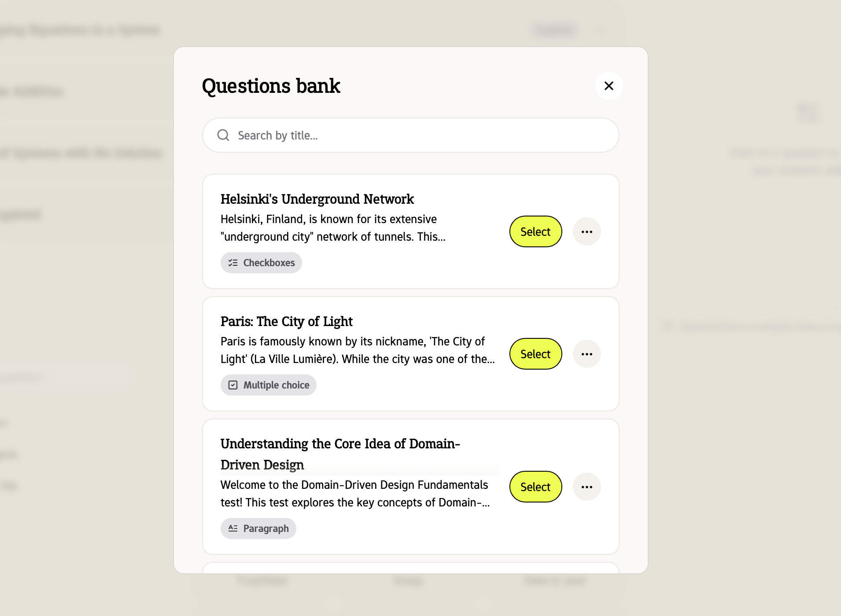Select the Paris: The City of Light question
841x616 pixels.
[x=535, y=354]
